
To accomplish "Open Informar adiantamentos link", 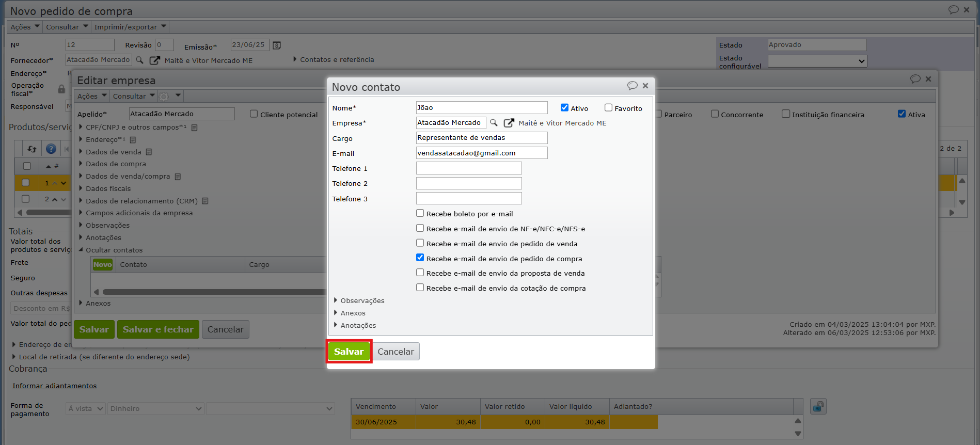I will [55, 386].
